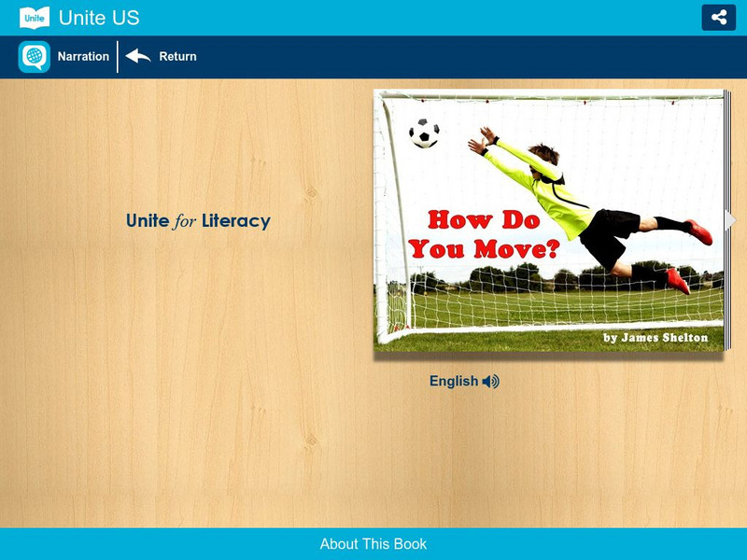Expand the About This Book bar
747x560 pixels.
pos(373,544)
